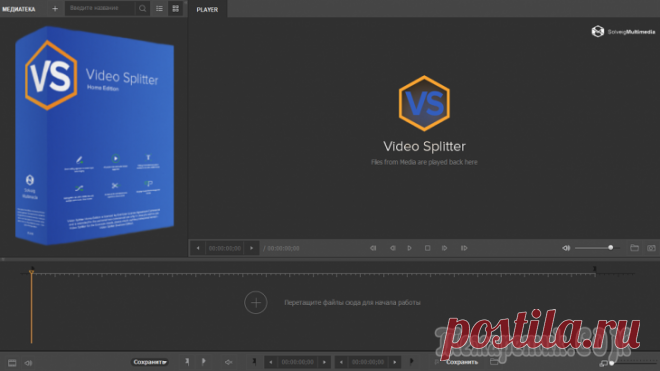Click the end marker on timeline ruler
The width and height of the screenshot is (660, 371).
(595, 269)
